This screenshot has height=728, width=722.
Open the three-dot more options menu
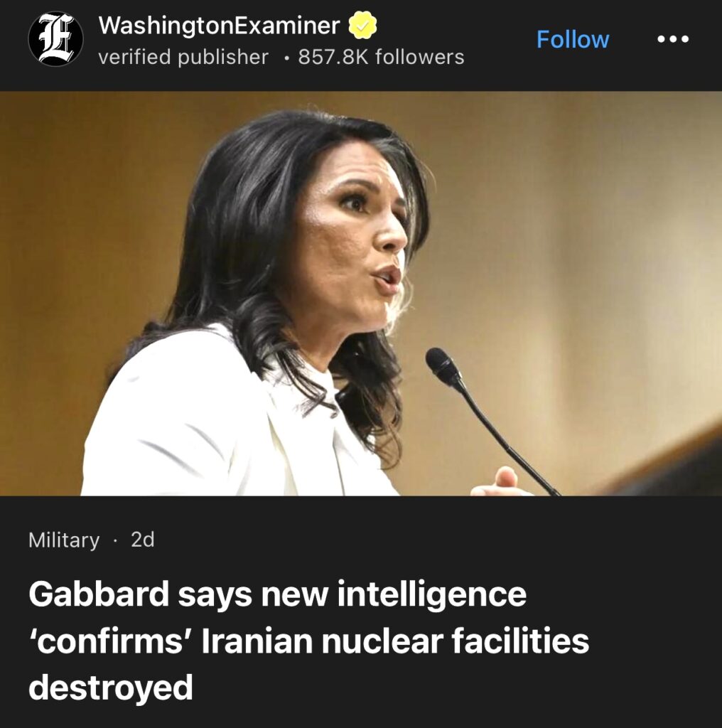coord(673,39)
